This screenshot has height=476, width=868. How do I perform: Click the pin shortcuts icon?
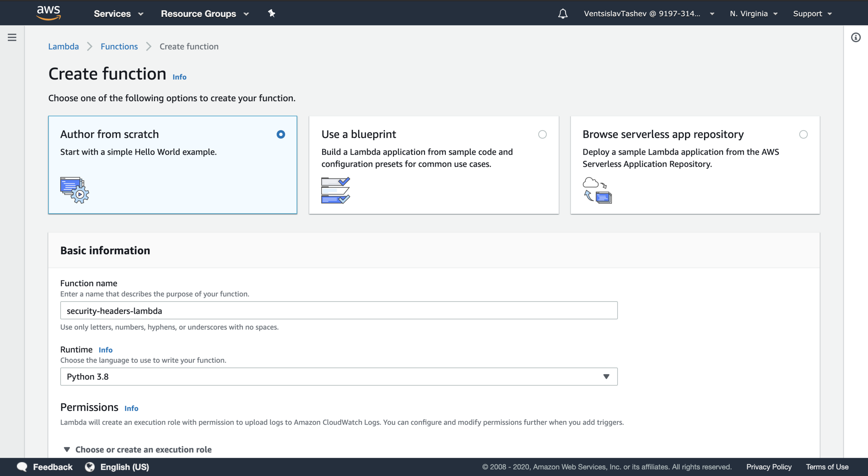coord(271,13)
